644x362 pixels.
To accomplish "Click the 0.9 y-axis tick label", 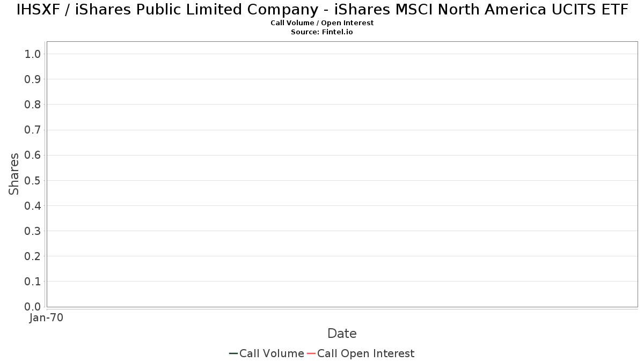I will pyautogui.click(x=32, y=79).
